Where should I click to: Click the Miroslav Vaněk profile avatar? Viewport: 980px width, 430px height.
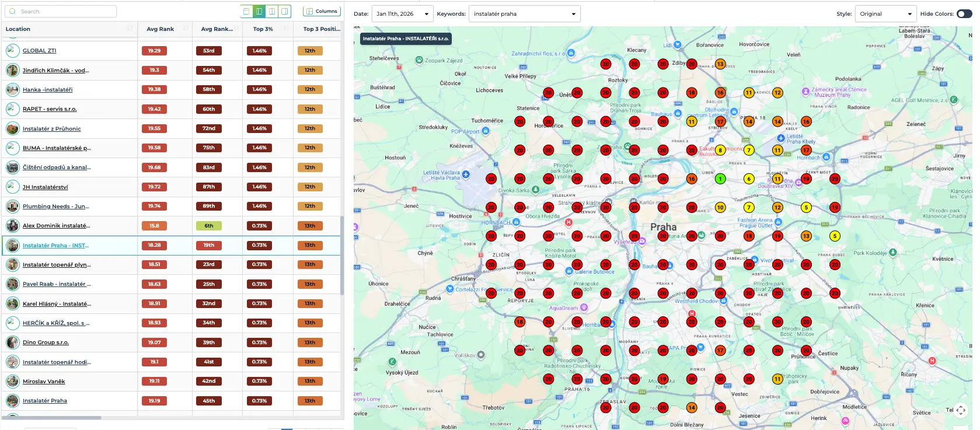pyautogui.click(x=12, y=381)
